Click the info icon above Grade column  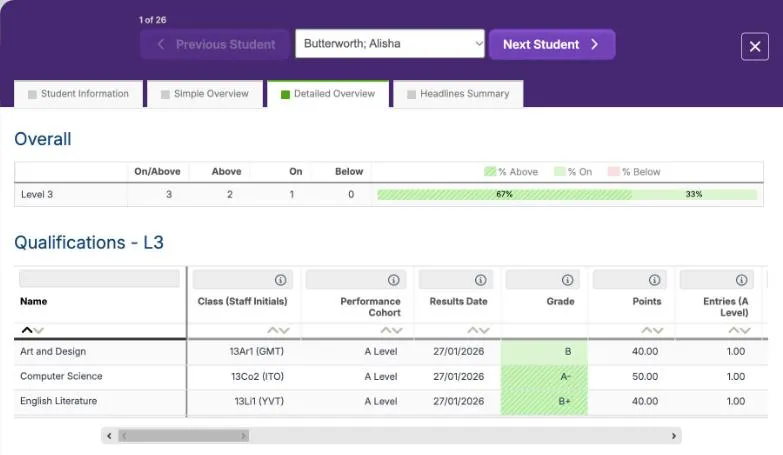click(567, 280)
